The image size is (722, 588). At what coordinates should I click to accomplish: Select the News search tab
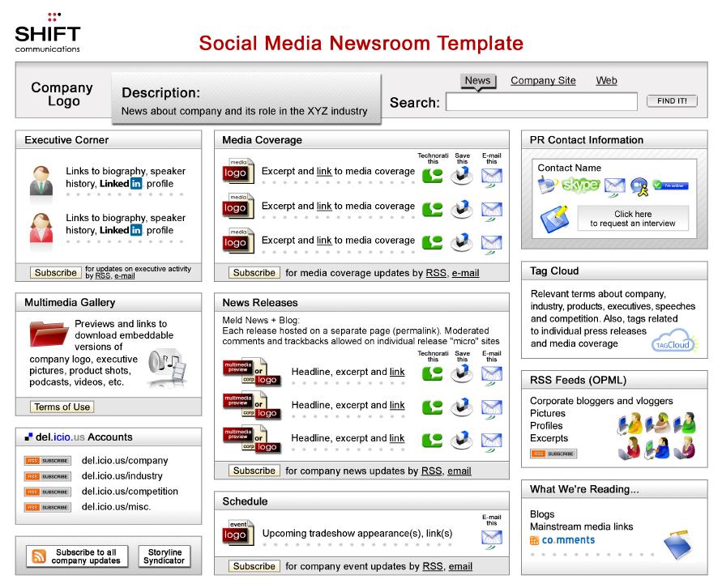[x=477, y=80]
